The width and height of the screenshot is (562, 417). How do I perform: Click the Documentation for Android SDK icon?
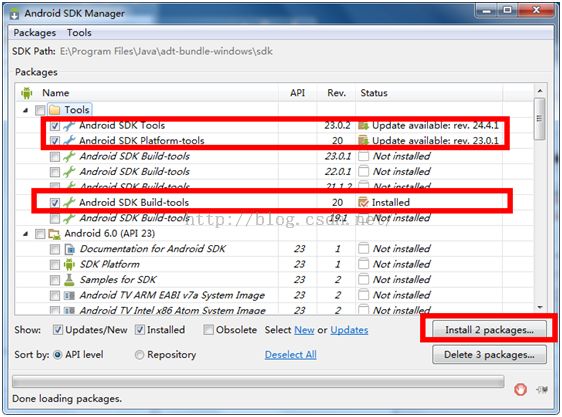click(x=70, y=249)
